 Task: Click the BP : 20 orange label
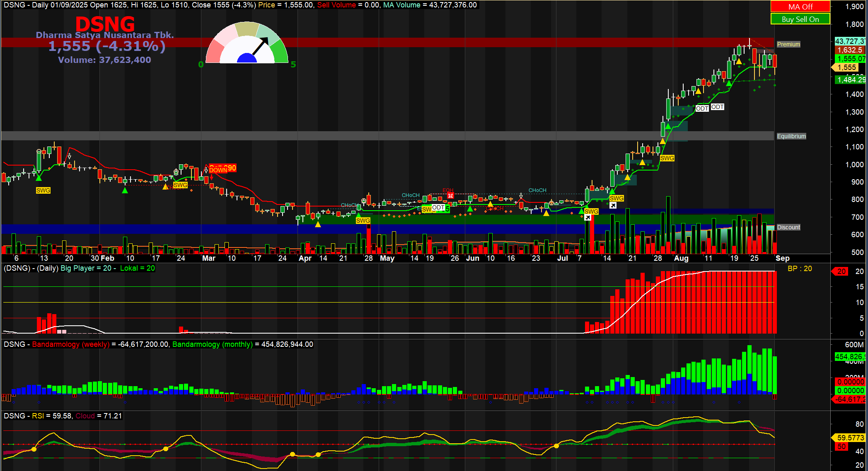[x=800, y=269]
